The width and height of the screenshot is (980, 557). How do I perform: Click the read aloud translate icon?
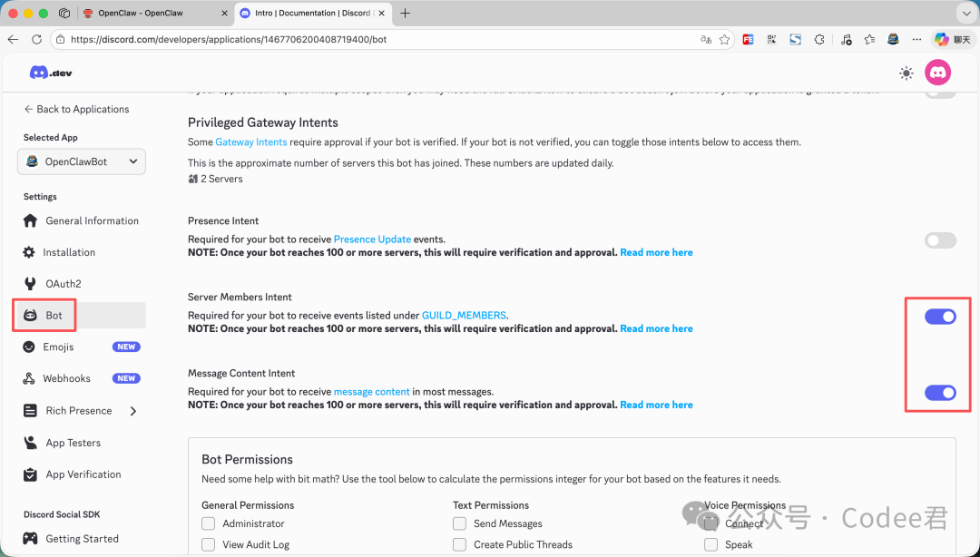(706, 39)
